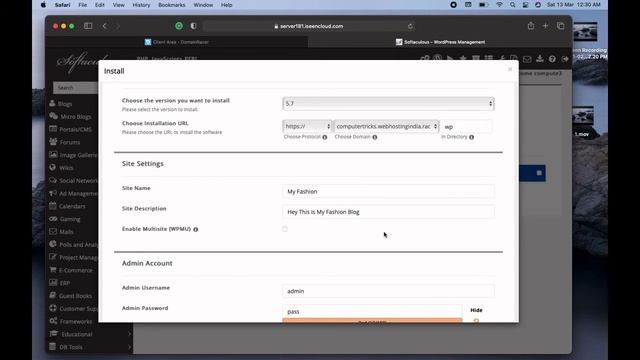This screenshot has height=360, width=640.
Task: Open the green extension icon in Safari toolbar
Action: tap(179, 26)
